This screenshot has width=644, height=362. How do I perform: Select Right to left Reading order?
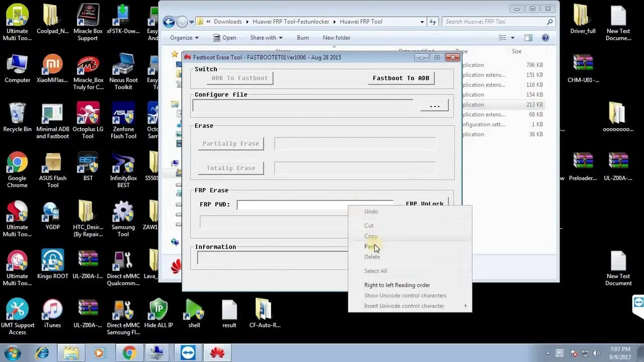pos(410,285)
